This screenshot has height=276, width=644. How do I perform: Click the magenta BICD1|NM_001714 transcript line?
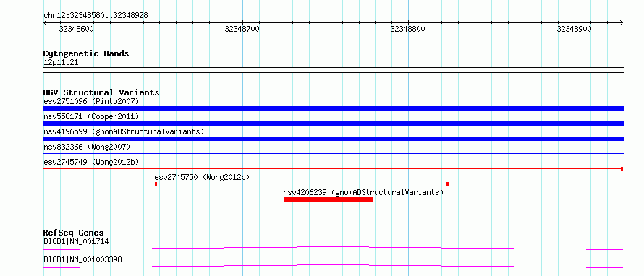pos(333,248)
